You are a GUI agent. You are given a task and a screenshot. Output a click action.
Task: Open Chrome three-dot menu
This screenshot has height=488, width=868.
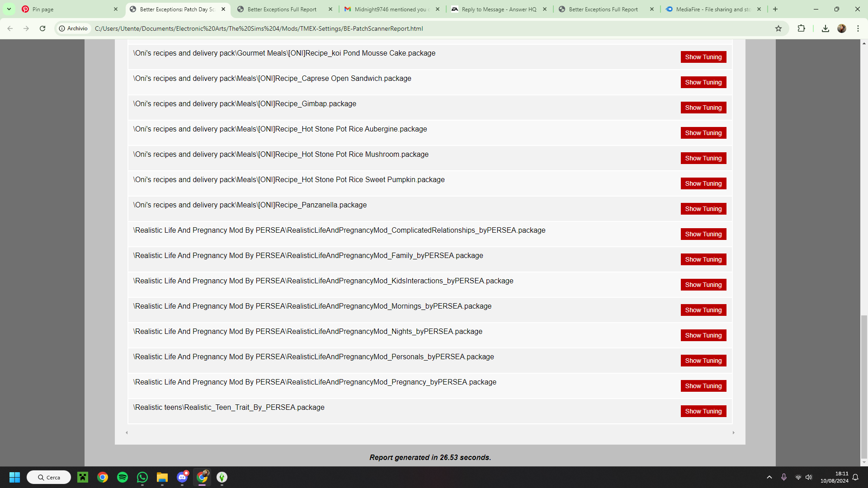point(858,28)
